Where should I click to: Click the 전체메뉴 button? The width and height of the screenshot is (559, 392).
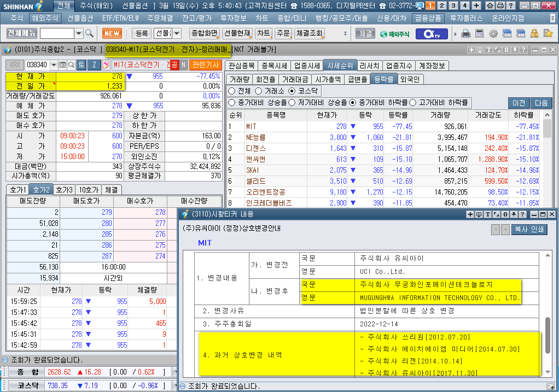pos(22,33)
